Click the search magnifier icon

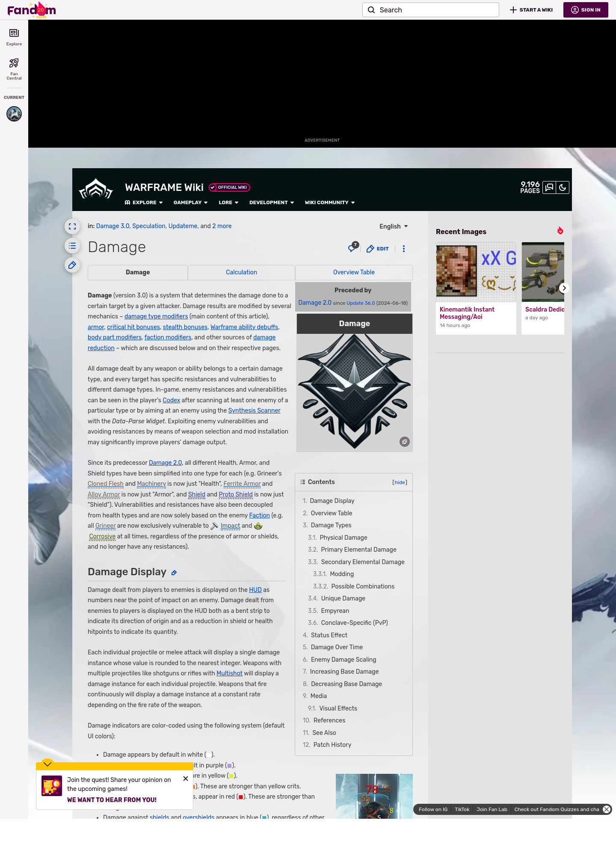[x=371, y=10]
